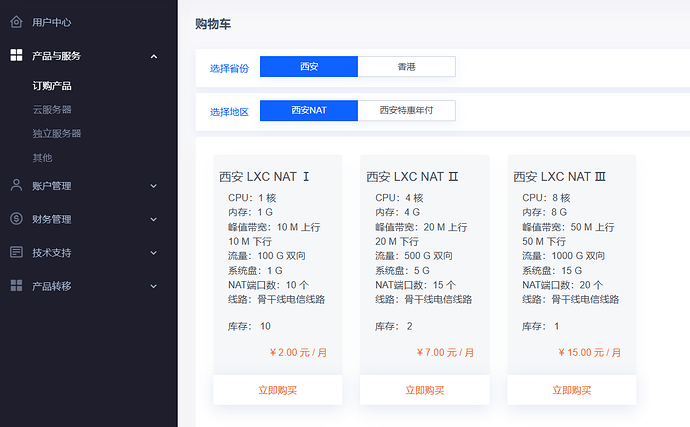The width and height of the screenshot is (690, 427).
Task: Click the home icon beside 用户中心
Action: click(x=16, y=22)
